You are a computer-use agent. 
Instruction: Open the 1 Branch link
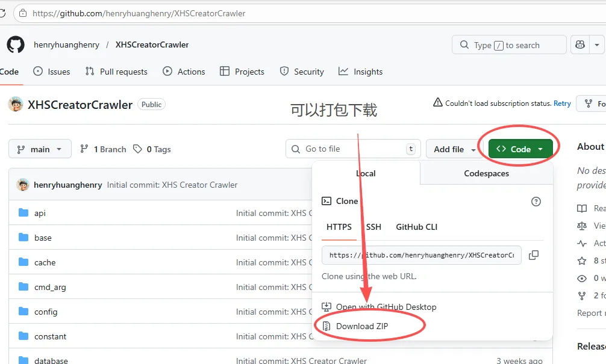[x=103, y=149]
